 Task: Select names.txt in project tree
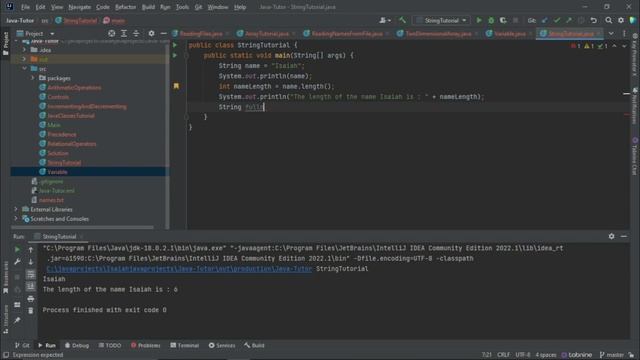[51, 200]
